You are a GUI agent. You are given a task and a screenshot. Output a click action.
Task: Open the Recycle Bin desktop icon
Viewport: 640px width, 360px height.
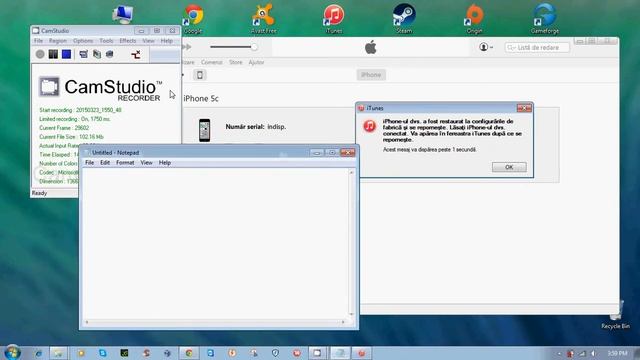[x=616, y=314]
